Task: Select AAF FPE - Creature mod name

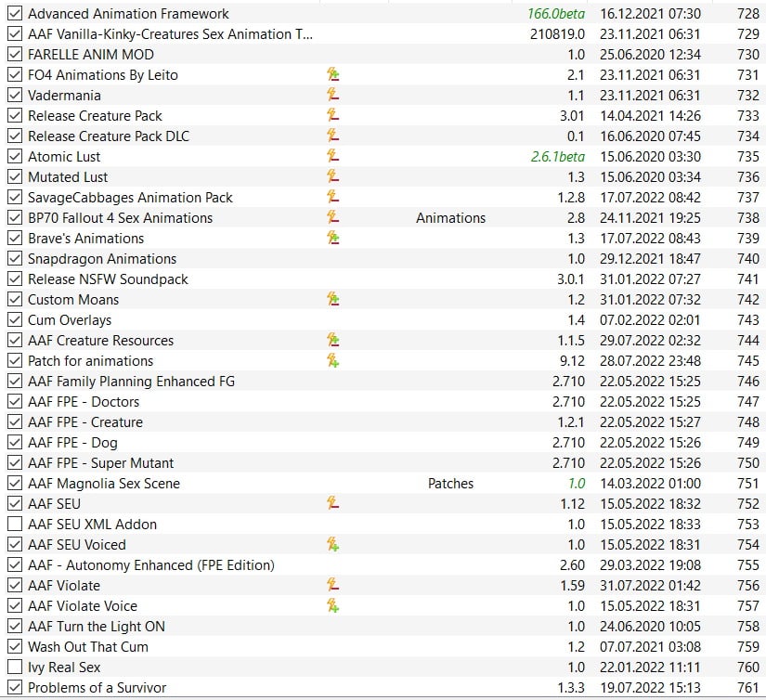Action: click(x=85, y=422)
